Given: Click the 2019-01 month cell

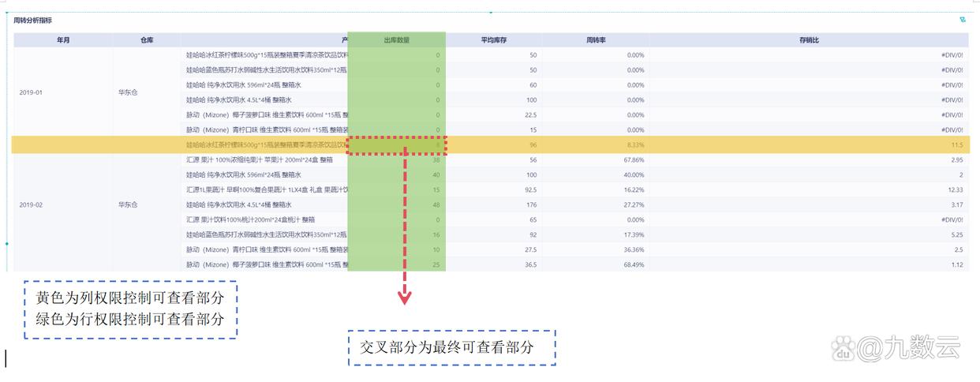Looking at the screenshot, I should [31, 92].
